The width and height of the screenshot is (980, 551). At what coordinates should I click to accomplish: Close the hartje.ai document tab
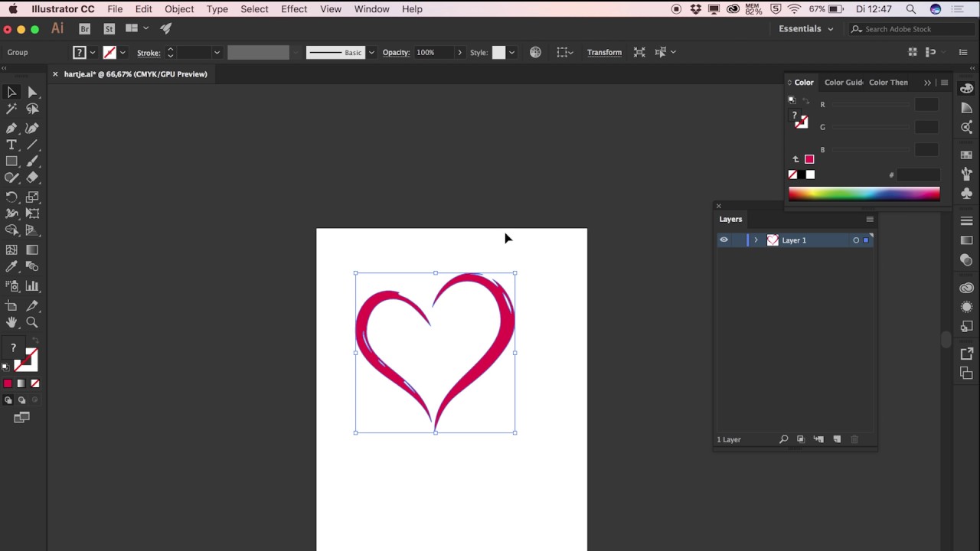coord(55,74)
